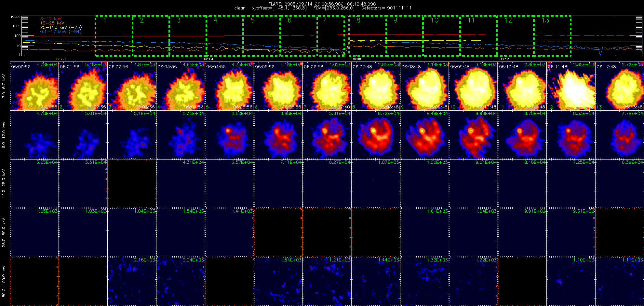The height and width of the screenshot is (306, 644).
Task: Click the blue 0.1-17 MeV (-94) legend label
Action: [x=60, y=32]
